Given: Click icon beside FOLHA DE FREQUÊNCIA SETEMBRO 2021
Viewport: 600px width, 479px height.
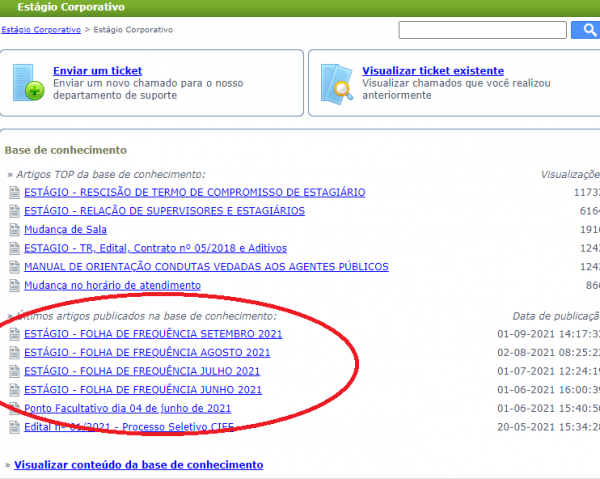Looking at the screenshot, I should tap(14, 334).
